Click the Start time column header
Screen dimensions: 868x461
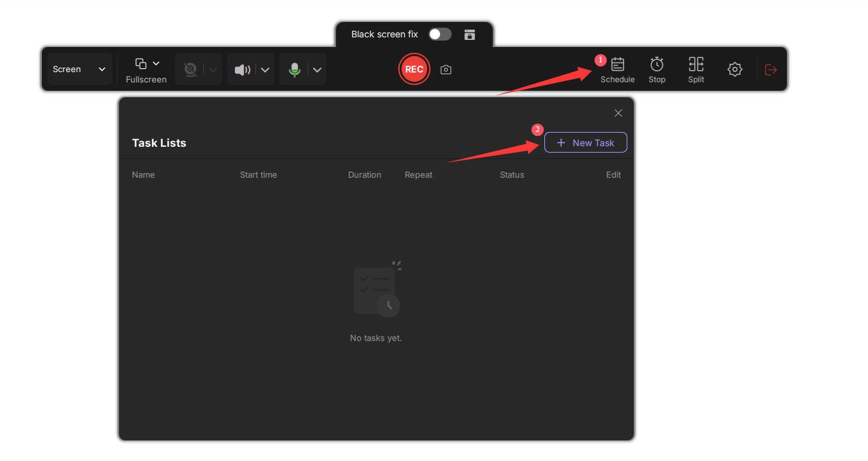(259, 174)
